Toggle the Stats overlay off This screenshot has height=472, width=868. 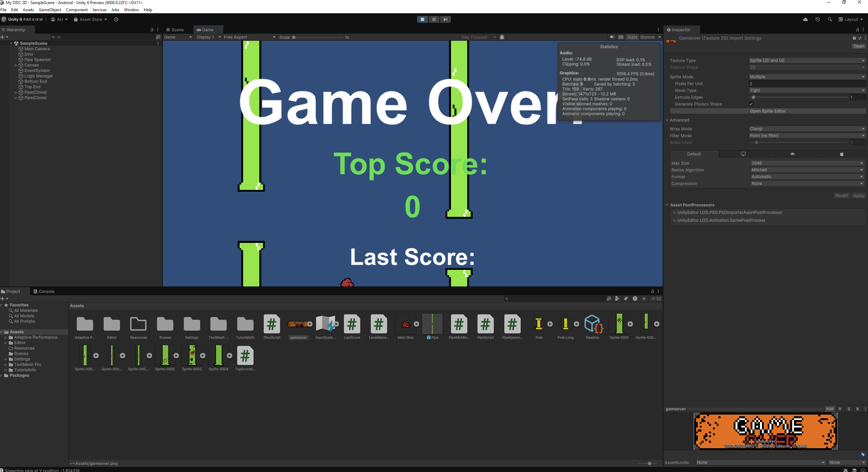click(x=632, y=37)
